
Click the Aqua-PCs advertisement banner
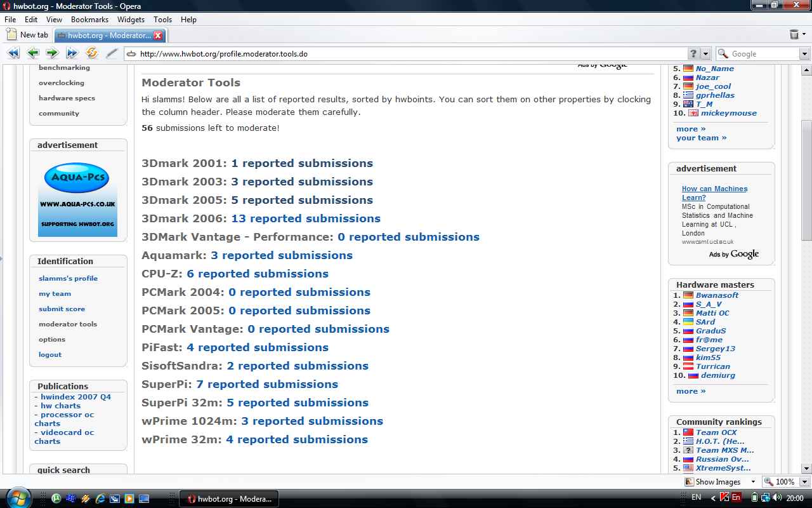pos(77,197)
